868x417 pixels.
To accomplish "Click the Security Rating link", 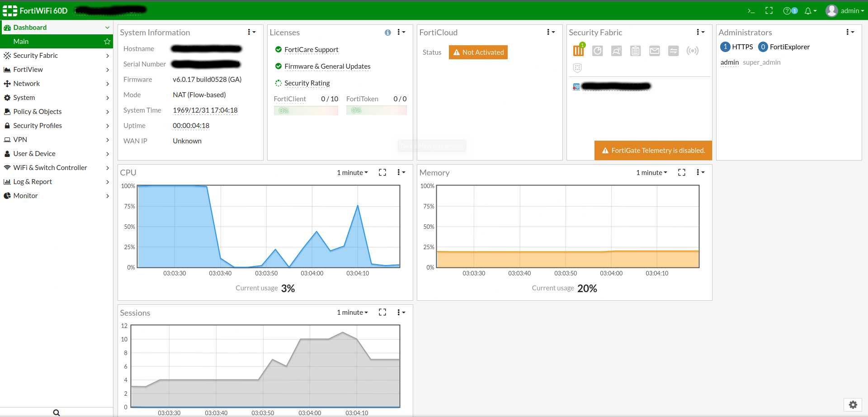I will click(307, 83).
